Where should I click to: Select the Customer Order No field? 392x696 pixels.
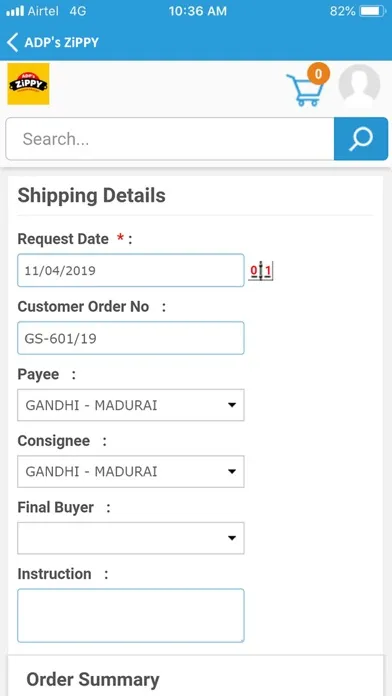coord(131,338)
